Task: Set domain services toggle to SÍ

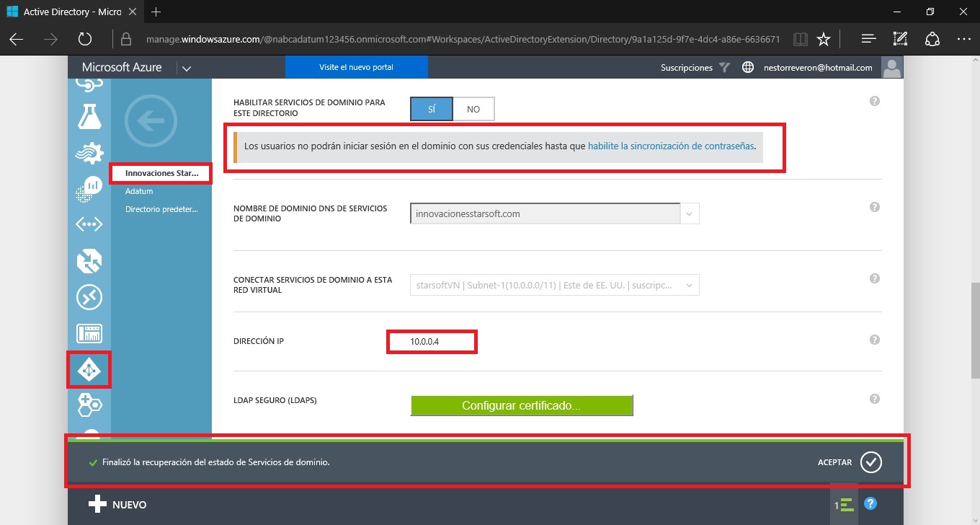Action: pos(432,109)
